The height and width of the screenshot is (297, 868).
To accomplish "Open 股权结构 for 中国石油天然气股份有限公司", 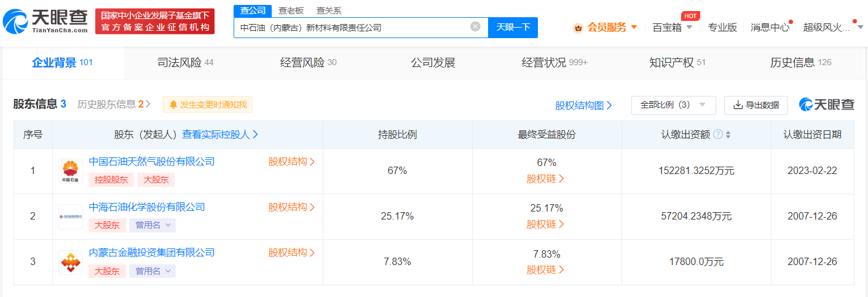I will coord(291,162).
